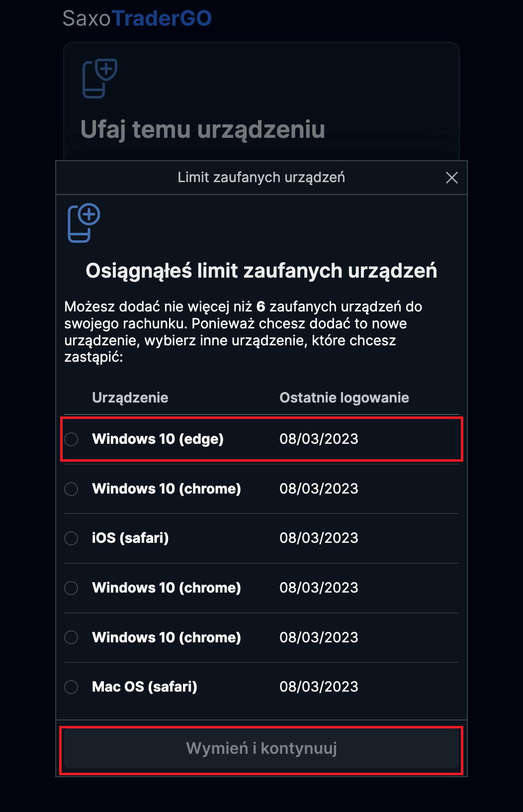
Task: Close the Limit zaufanych urządzeń dialog
Action: tap(451, 178)
